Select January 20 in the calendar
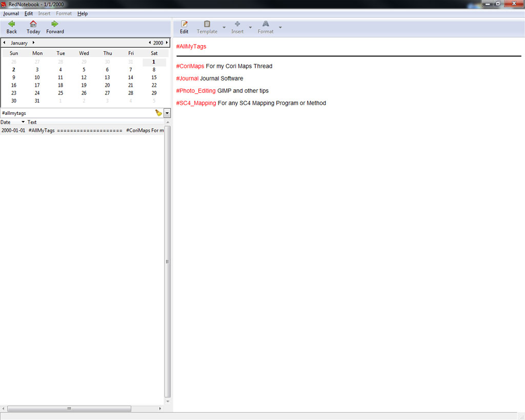This screenshot has height=420, width=525. pyautogui.click(x=107, y=85)
